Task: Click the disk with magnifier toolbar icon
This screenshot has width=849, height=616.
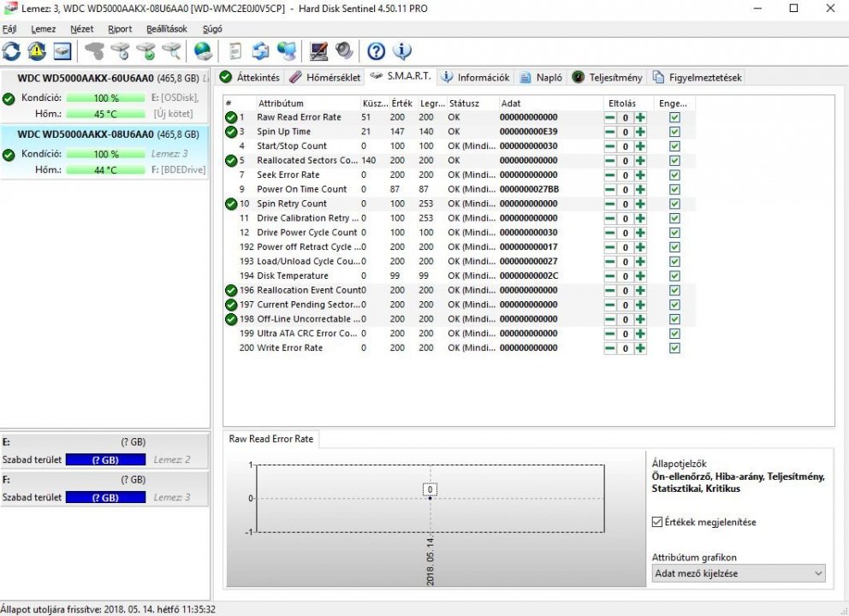Action: [172, 51]
